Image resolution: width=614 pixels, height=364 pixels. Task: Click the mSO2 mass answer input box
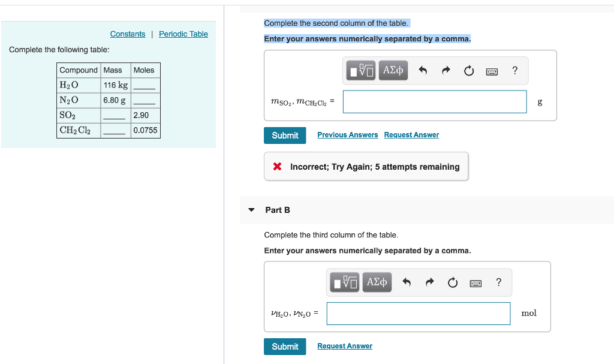(x=434, y=101)
